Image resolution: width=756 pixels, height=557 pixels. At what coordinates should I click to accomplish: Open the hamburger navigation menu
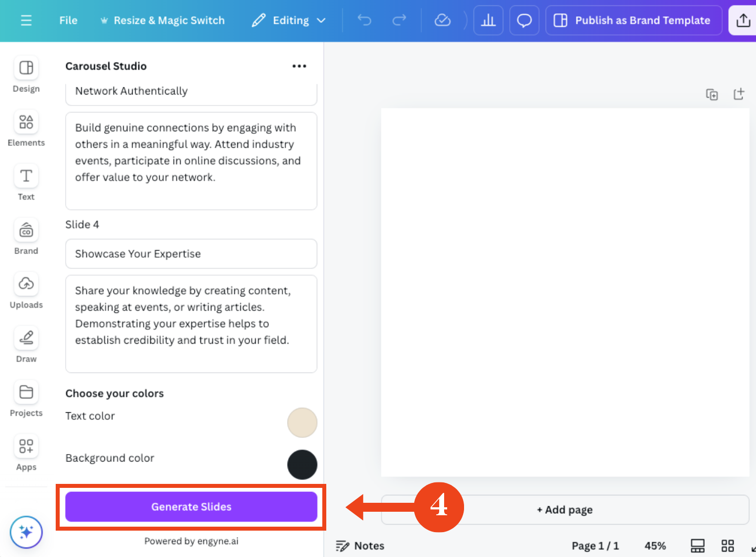click(x=26, y=20)
